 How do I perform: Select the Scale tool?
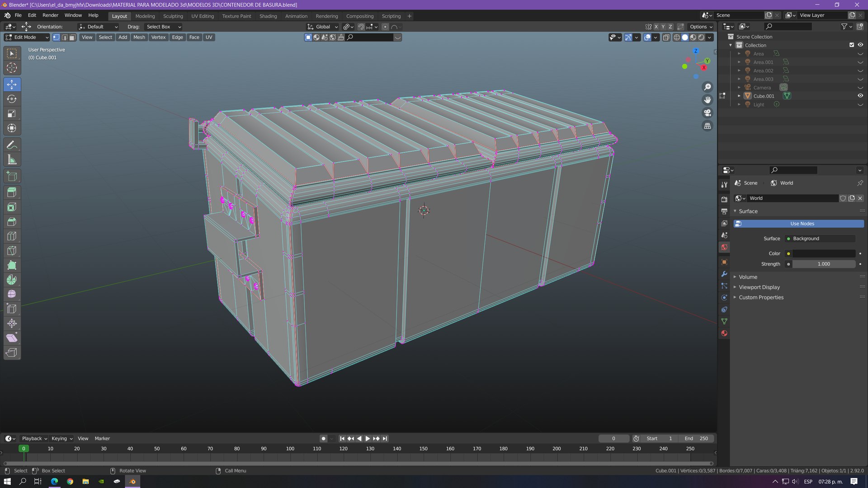coord(12,114)
